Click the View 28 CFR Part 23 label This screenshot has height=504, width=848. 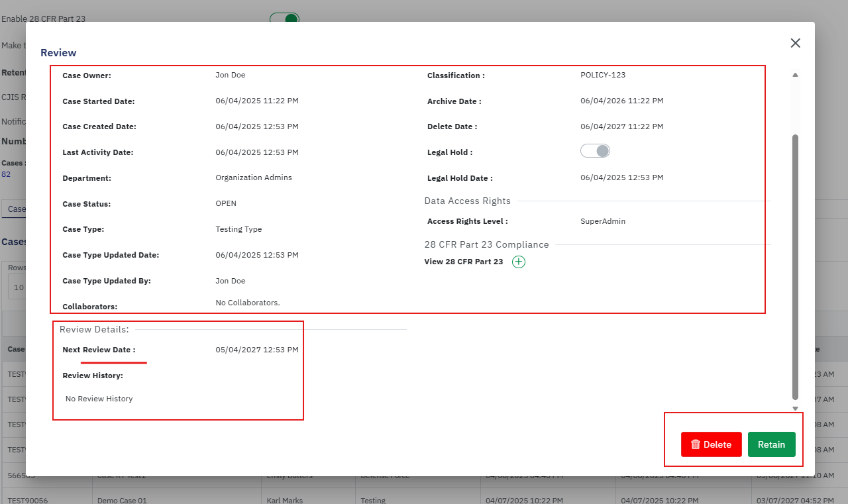463,262
